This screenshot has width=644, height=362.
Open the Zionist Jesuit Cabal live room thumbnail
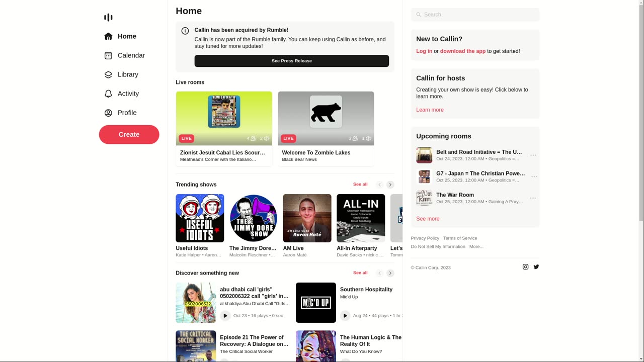tap(224, 119)
